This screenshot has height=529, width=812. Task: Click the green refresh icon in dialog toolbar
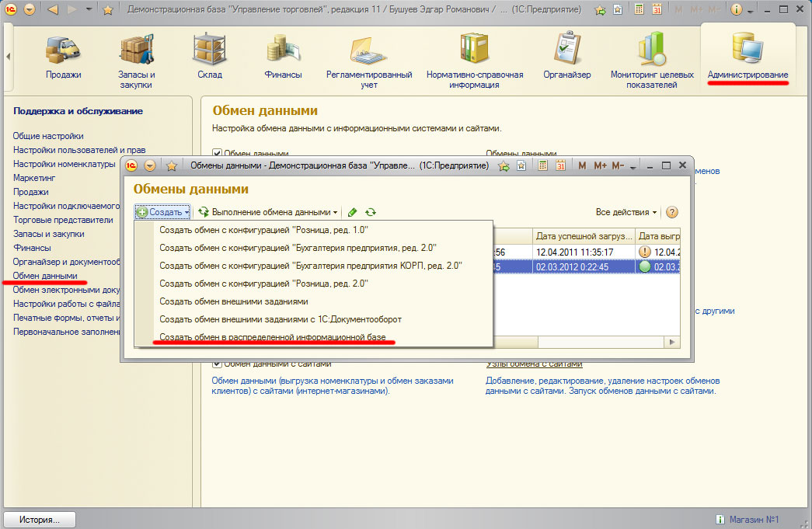pos(371,212)
